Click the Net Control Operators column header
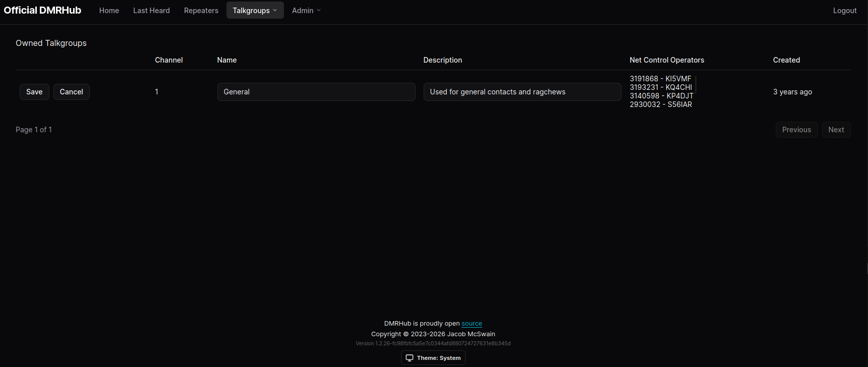868x367 pixels. (667, 60)
